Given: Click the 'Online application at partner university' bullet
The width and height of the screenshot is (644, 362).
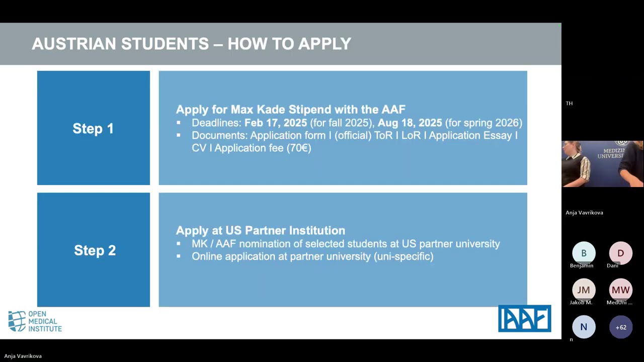Looking at the screenshot, I should [312, 256].
